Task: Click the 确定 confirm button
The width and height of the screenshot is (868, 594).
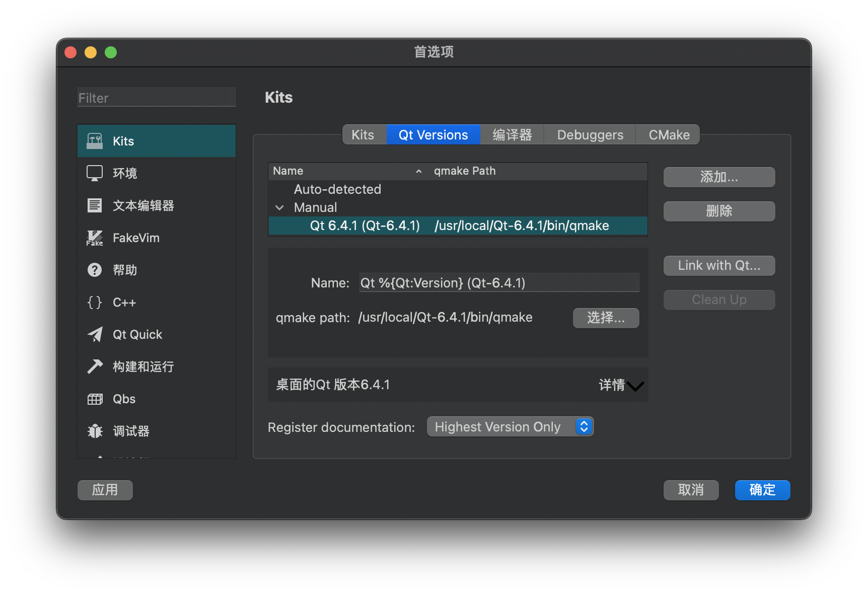Action: [x=762, y=490]
